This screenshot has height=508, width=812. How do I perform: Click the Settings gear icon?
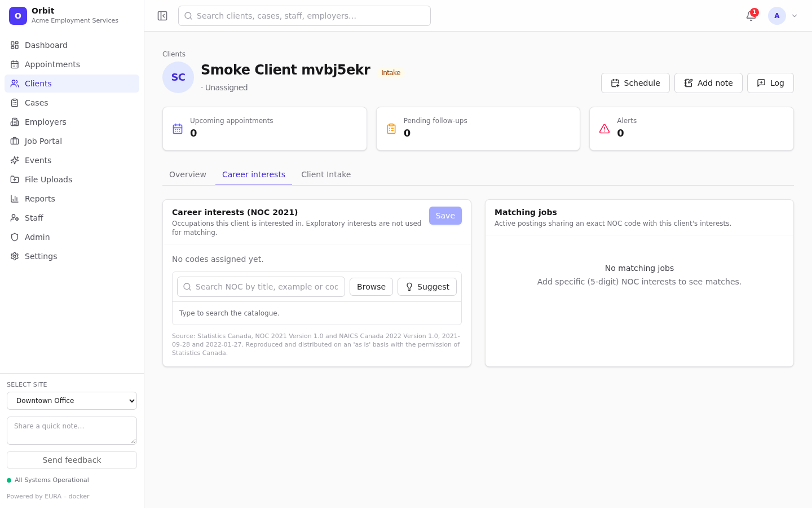(15, 256)
